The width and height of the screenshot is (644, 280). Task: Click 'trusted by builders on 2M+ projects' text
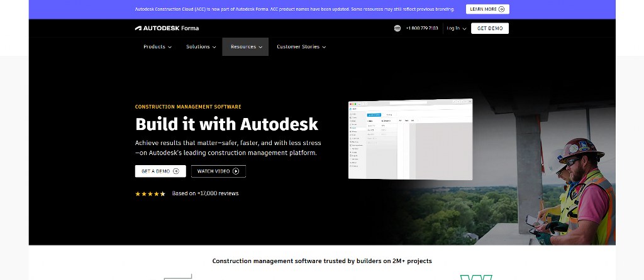377,261
